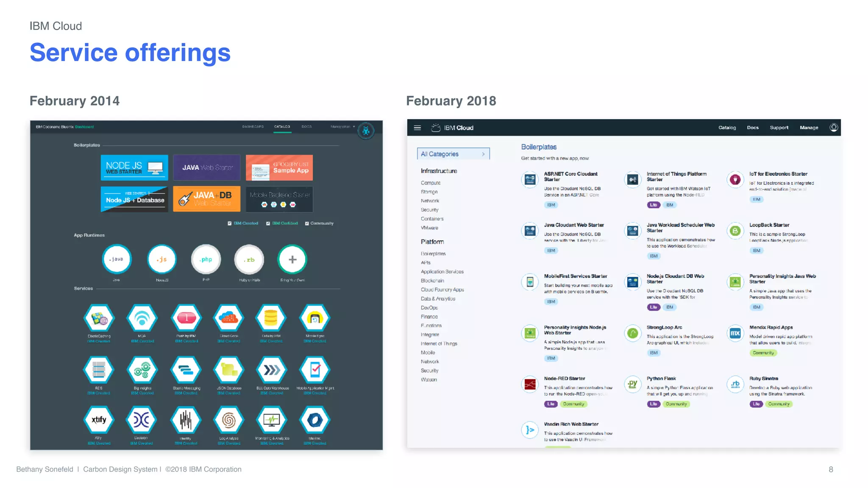Click the Lite tag under Node-RED Starter
This screenshot has width=868, height=488.
551,404
